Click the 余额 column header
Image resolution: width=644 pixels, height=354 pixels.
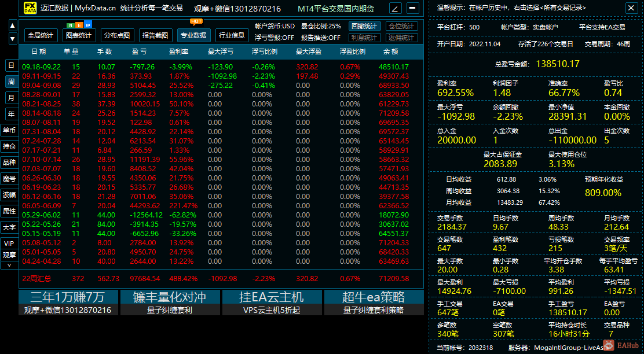pos(390,51)
